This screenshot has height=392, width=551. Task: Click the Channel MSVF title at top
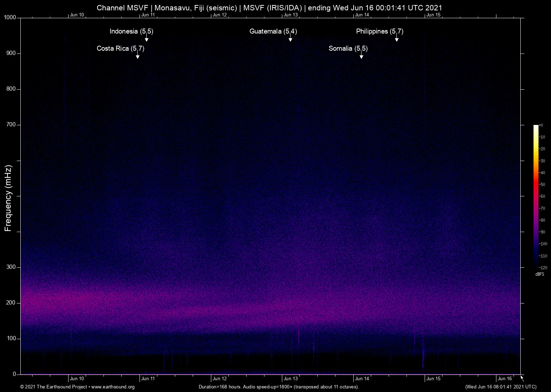click(269, 8)
